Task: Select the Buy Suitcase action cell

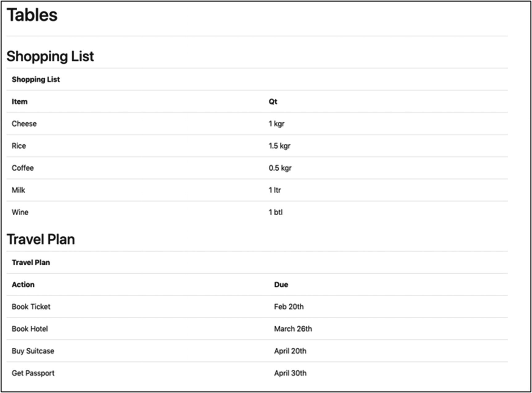Action: pyautogui.click(x=33, y=351)
